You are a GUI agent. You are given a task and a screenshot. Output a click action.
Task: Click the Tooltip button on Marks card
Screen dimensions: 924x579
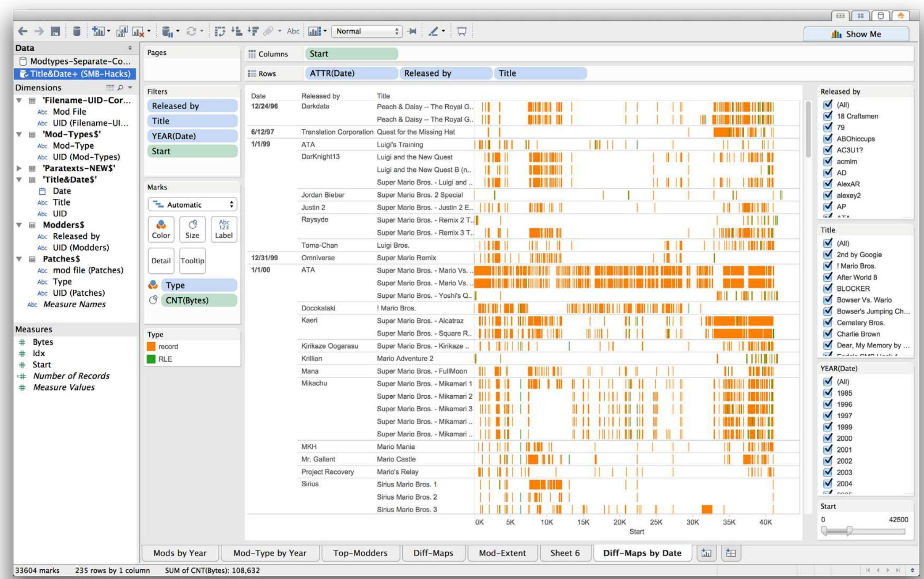coord(192,261)
